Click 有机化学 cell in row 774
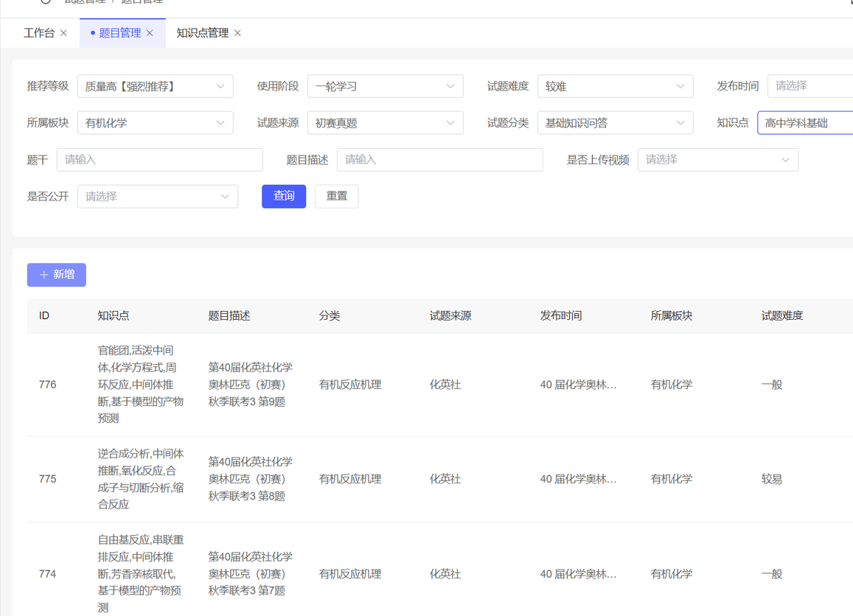 pyautogui.click(x=672, y=574)
